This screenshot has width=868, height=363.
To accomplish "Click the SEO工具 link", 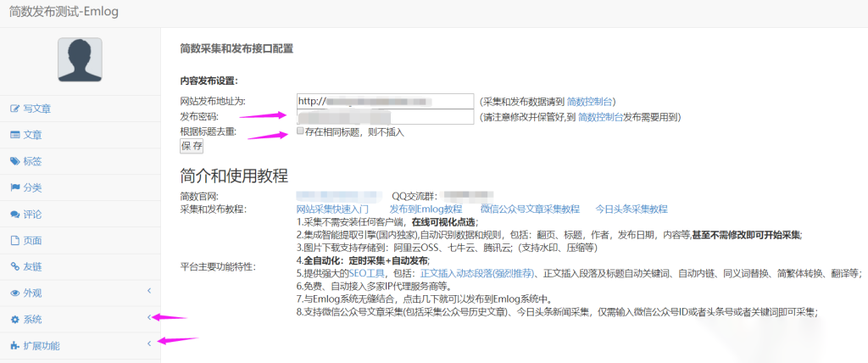I will 367,273.
